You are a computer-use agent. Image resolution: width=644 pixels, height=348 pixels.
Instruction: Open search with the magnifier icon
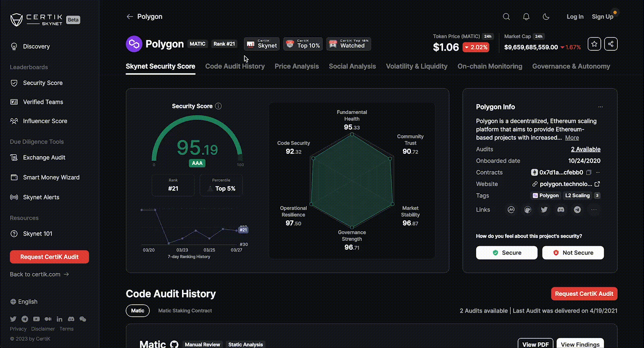point(506,17)
